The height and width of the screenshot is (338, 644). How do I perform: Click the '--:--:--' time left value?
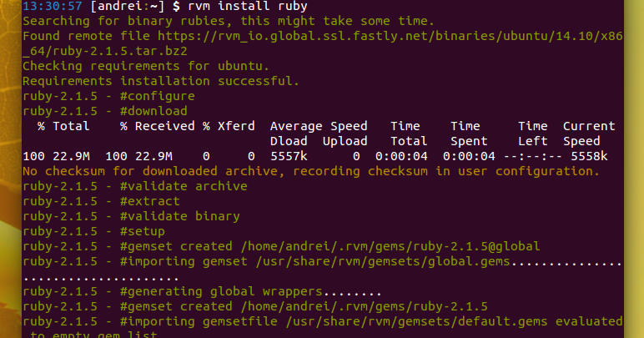532,156
